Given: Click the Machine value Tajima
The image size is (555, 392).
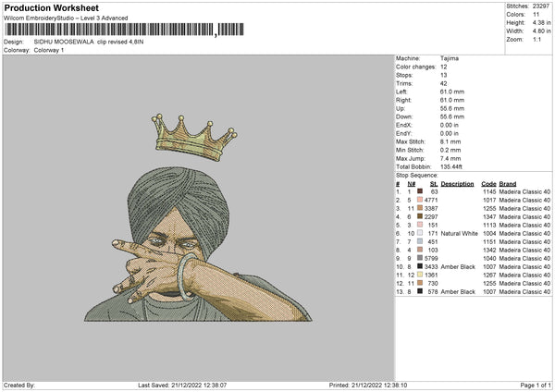Looking at the screenshot, I should (x=450, y=58).
